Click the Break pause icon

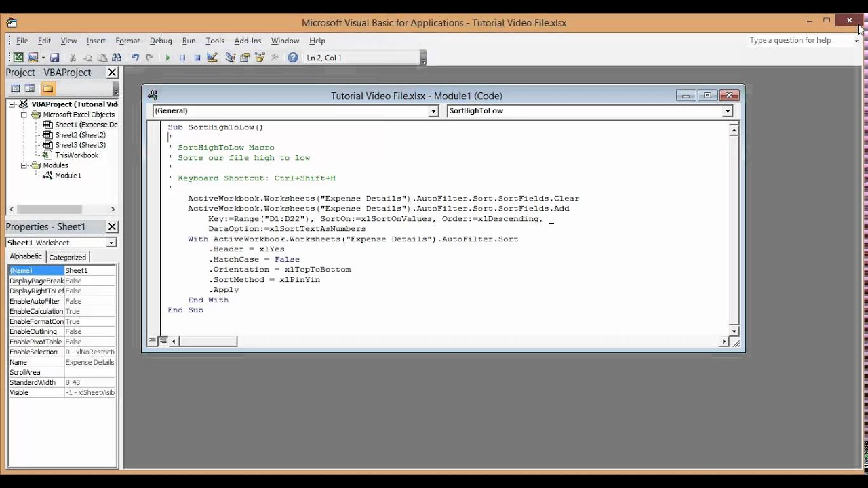coord(182,58)
